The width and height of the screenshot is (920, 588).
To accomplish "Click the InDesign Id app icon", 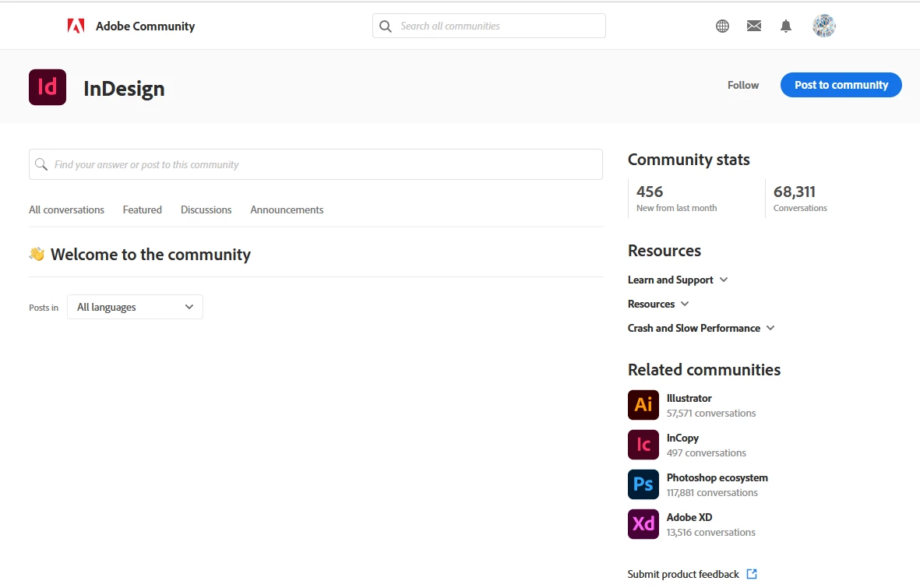I will click(x=48, y=87).
